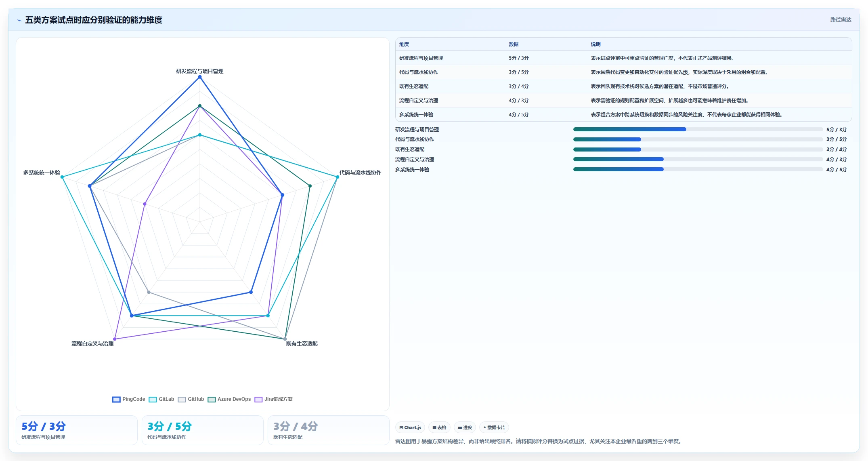Click the 研发流程与项目管理 progress bar
Screen dimensions: 868x461
(x=698, y=129)
